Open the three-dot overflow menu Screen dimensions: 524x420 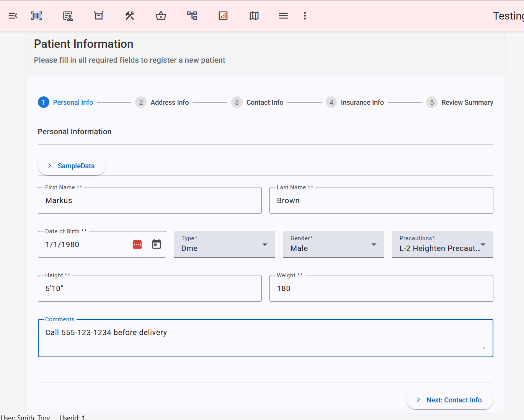pyautogui.click(x=305, y=16)
